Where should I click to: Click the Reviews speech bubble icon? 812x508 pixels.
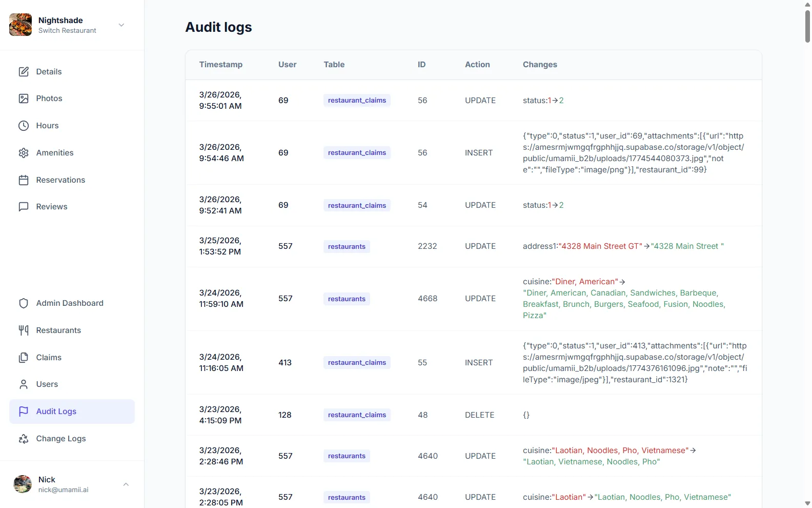click(24, 207)
